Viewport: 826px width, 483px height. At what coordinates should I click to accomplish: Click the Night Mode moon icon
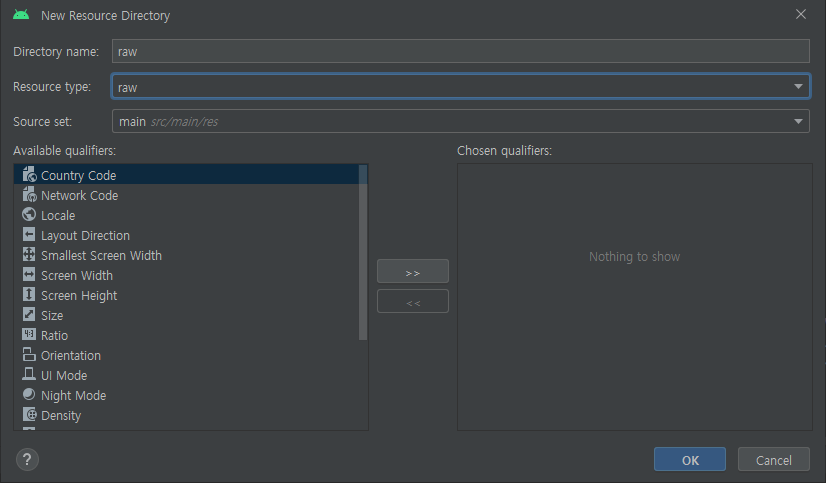pyautogui.click(x=29, y=395)
